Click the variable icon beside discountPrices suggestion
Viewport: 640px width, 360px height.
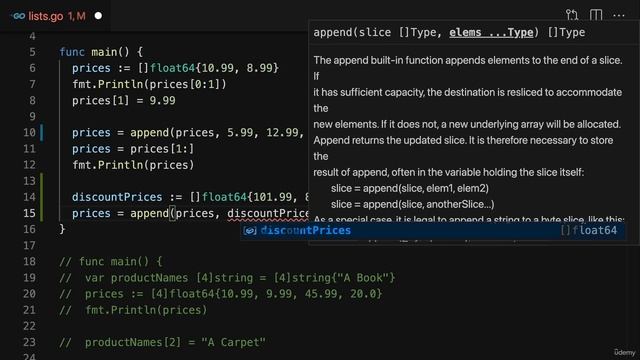pyautogui.click(x=250, y=231)
